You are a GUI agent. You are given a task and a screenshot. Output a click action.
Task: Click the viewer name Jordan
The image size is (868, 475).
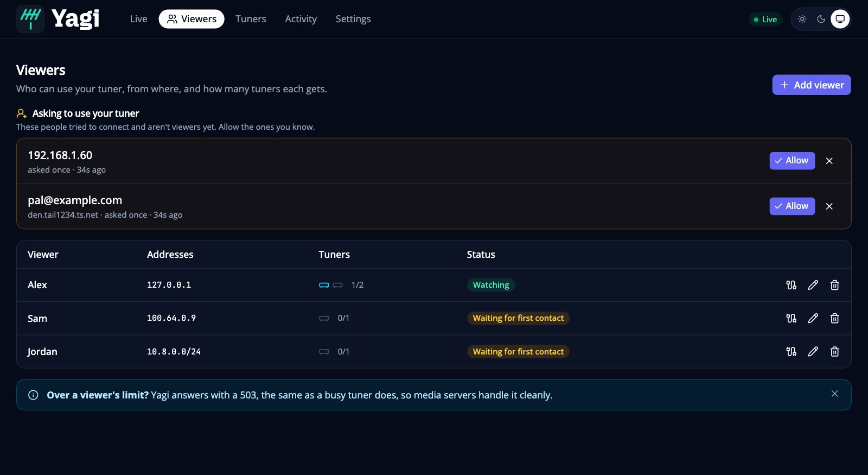pyautogui.click(x=42, y=352)
